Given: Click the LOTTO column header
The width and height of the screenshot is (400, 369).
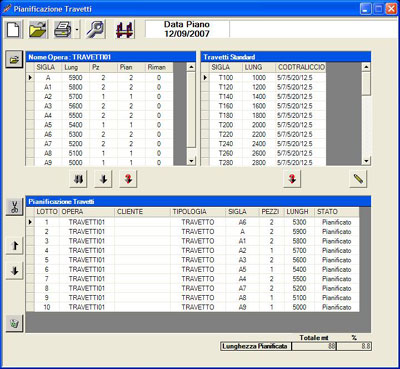Looking at the screenshot, I should pos(47,212).
